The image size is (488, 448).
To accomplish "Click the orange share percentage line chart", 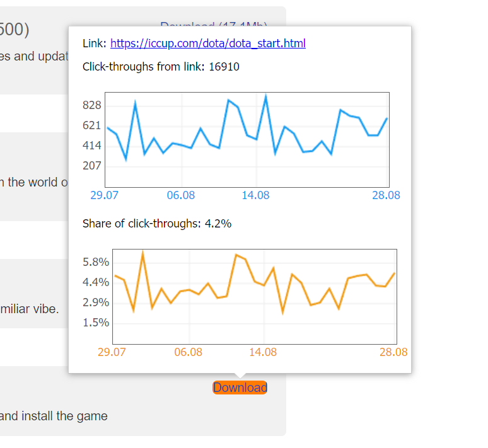I will (255, 297).
